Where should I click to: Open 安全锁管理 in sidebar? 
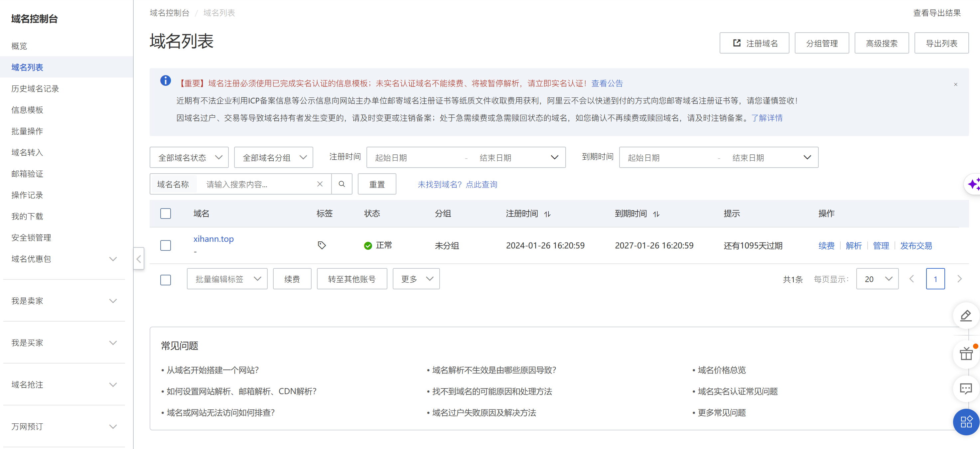point(31,238)
